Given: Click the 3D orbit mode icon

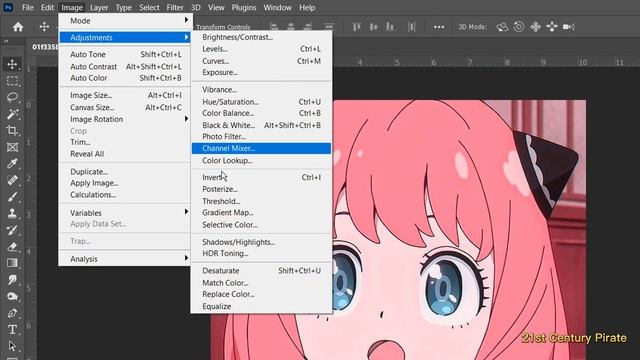Looking at the screenshot, I should (502, 27).
